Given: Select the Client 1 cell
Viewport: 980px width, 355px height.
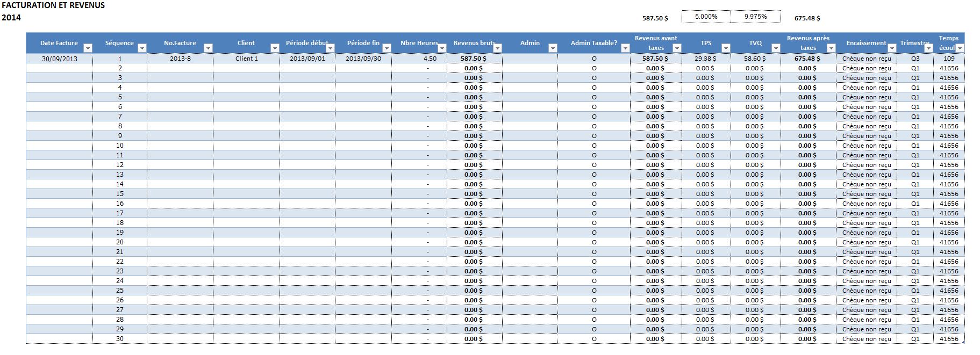Looking at the screenshot, I should tap(247, 59).
